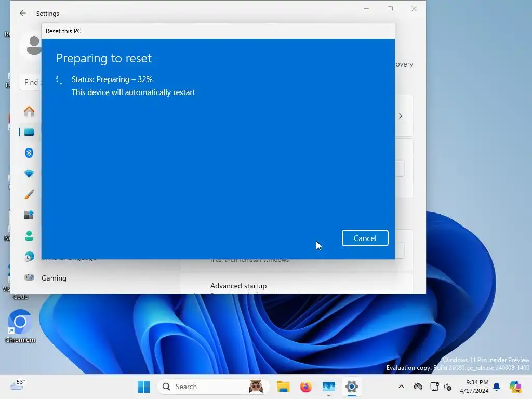Open Apps icon in Settings sidebar

point(29,215)
